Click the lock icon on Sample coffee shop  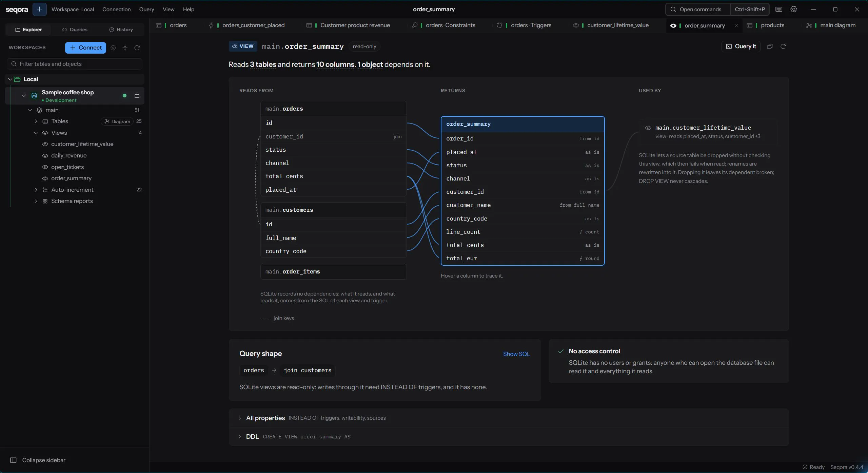tap(137, 95)
